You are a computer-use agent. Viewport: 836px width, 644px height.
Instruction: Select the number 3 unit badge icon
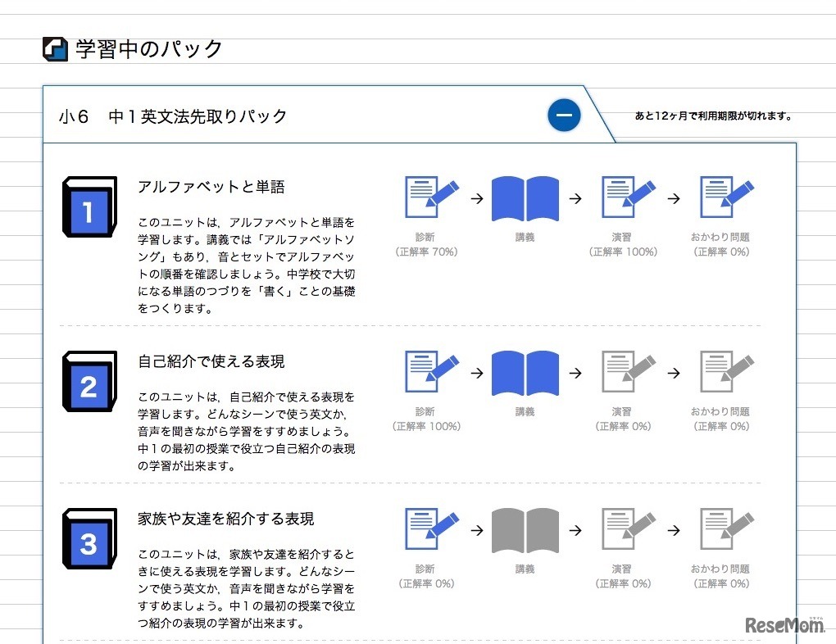coord(89,541)
